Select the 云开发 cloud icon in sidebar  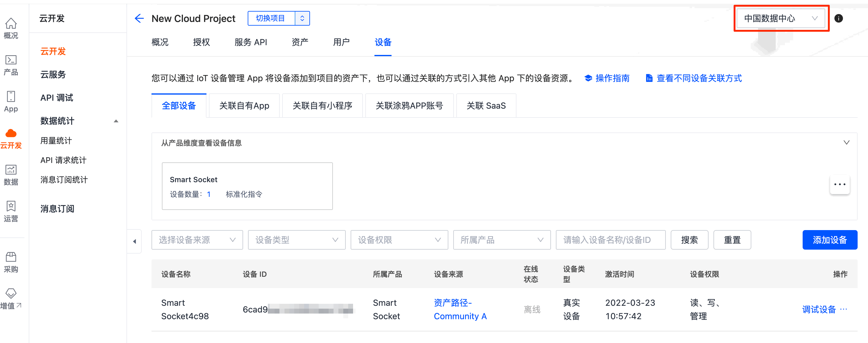coord(11,133)
